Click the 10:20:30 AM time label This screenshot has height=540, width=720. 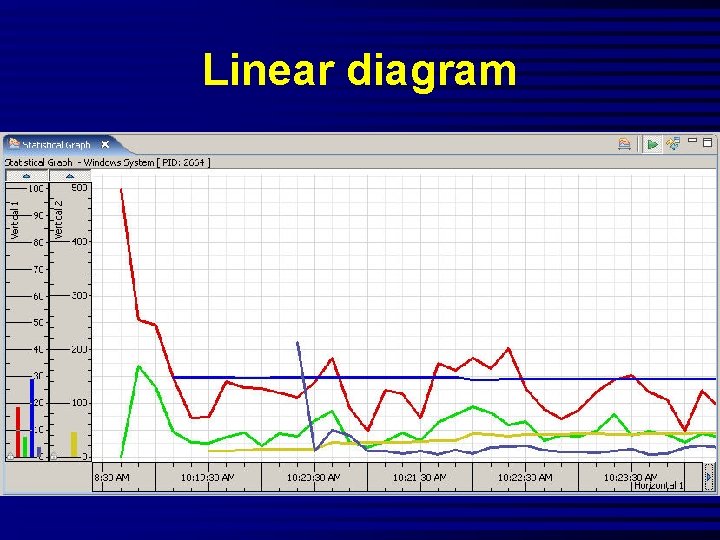coord(314,478)
